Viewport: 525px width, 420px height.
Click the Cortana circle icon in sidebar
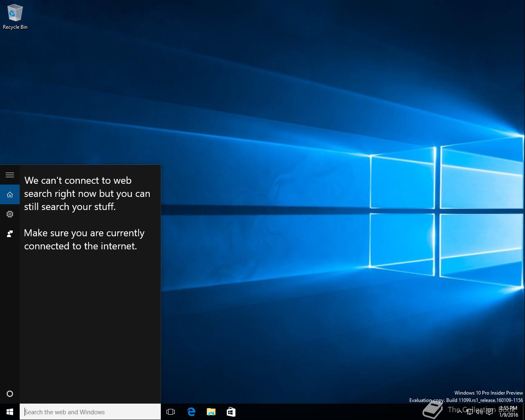tap(10, 394)
